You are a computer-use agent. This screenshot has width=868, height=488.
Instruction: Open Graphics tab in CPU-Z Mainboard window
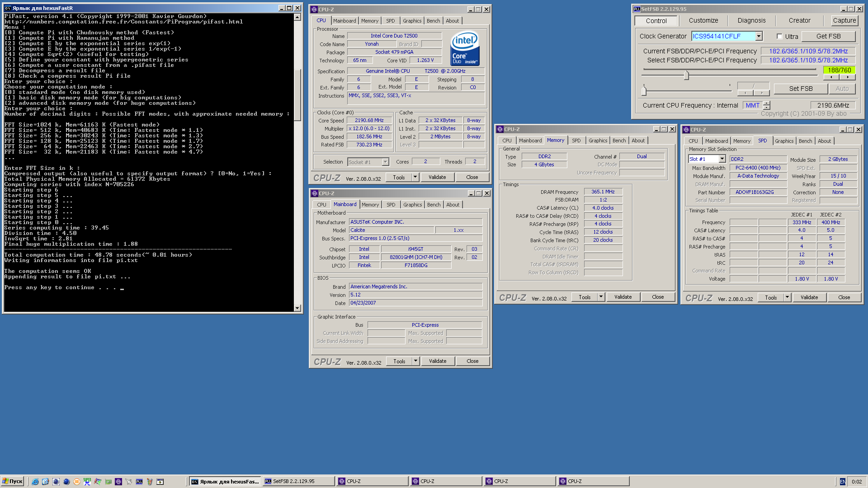click(412, 205)
